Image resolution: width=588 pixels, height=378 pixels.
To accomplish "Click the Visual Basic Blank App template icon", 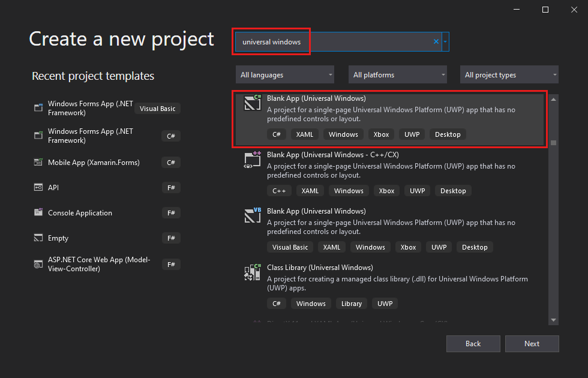I will pyautogui.click(x=251, y=216).
